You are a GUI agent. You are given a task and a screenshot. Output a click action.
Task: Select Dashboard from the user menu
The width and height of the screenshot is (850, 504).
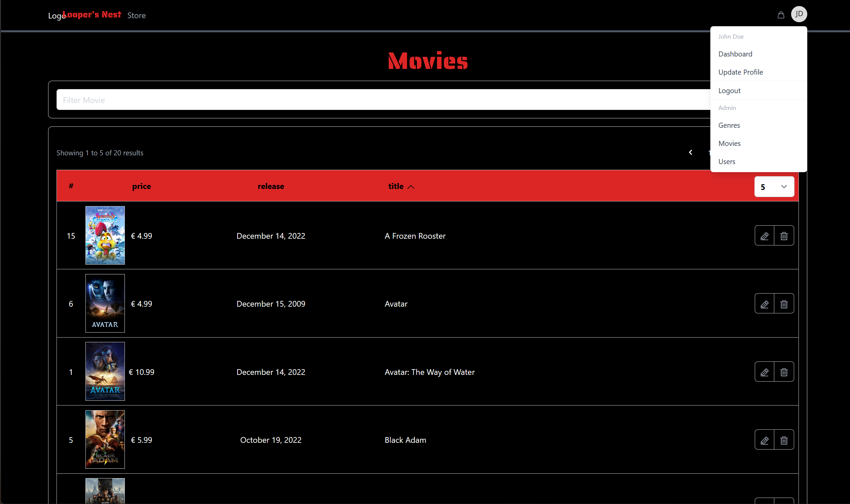point(735,54)
